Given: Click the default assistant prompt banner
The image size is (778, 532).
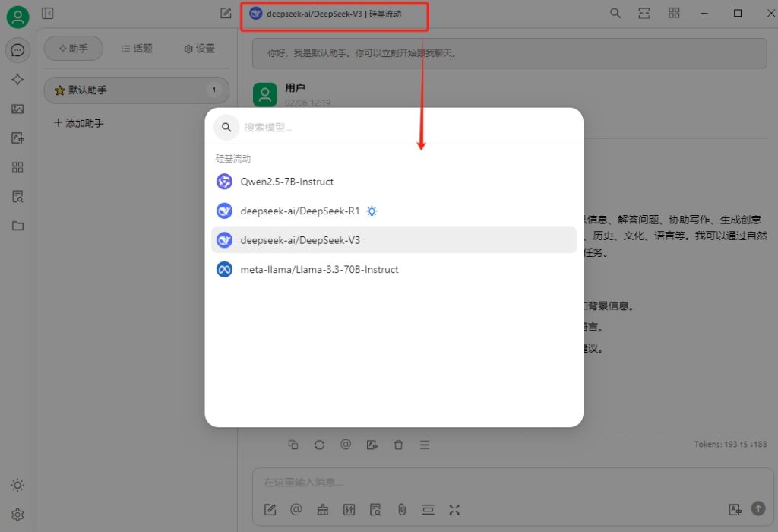Looking at the screenshot, I should pos(510,53).
